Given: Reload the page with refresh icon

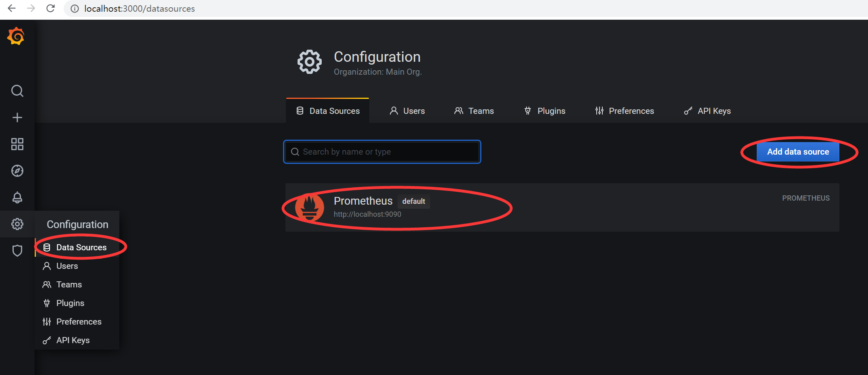Looking at the screenshot, I should (x=50, y=8).
